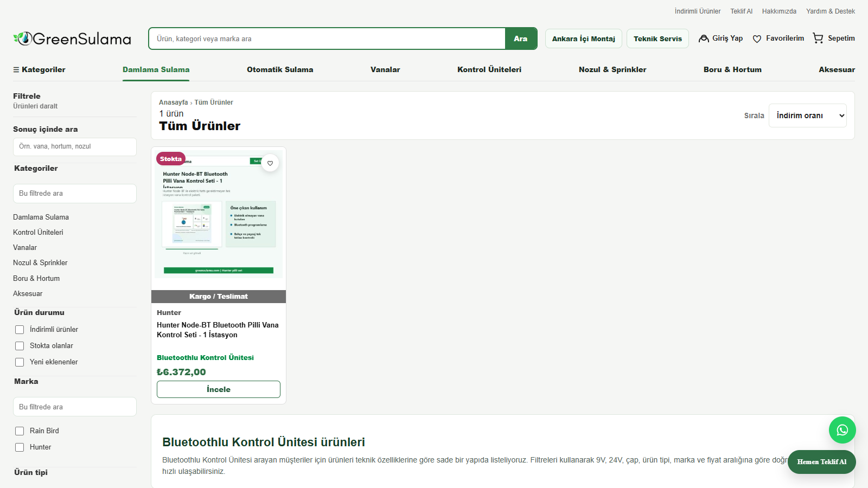The height and width of the screenshot is (488, 868).
Task: Click the ₺6.372,00 price
Action: pos(181,372)
